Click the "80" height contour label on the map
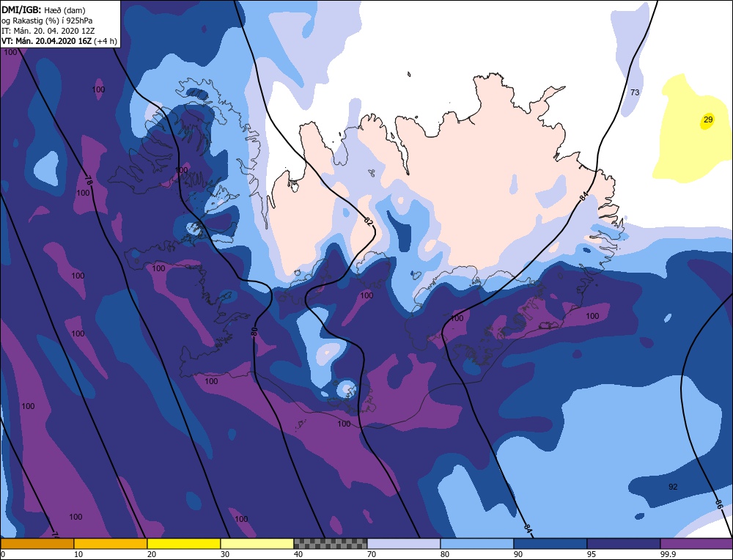Viewport: 733px width, 560px height. coord(254,332)
